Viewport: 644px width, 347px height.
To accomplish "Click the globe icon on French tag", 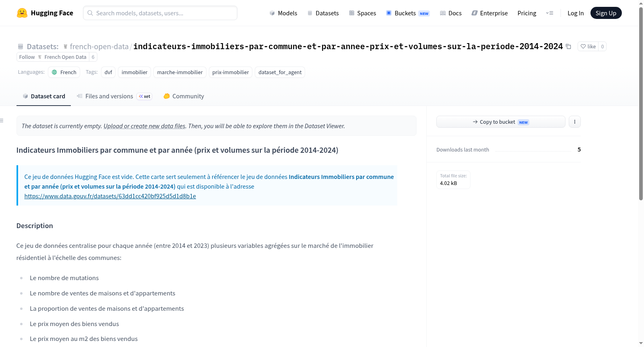I will coord(54,72).
